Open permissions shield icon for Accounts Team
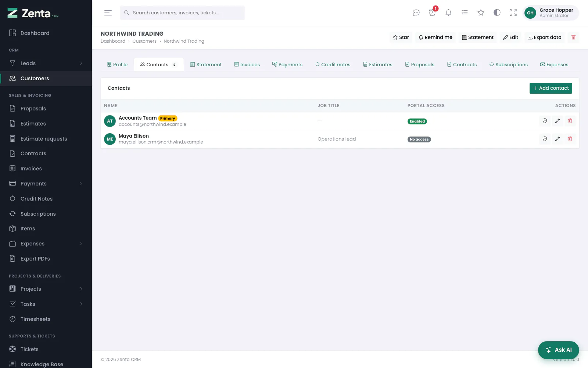The height and width of the screenshot is (368, 588). pyautogui.click(x=545, y=121)
